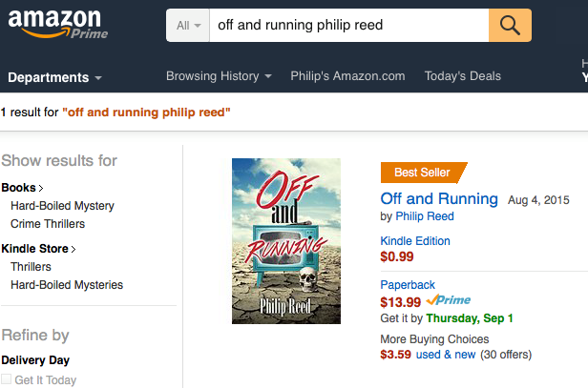
Task: Click the (30 offers) text
Action: 506,355
